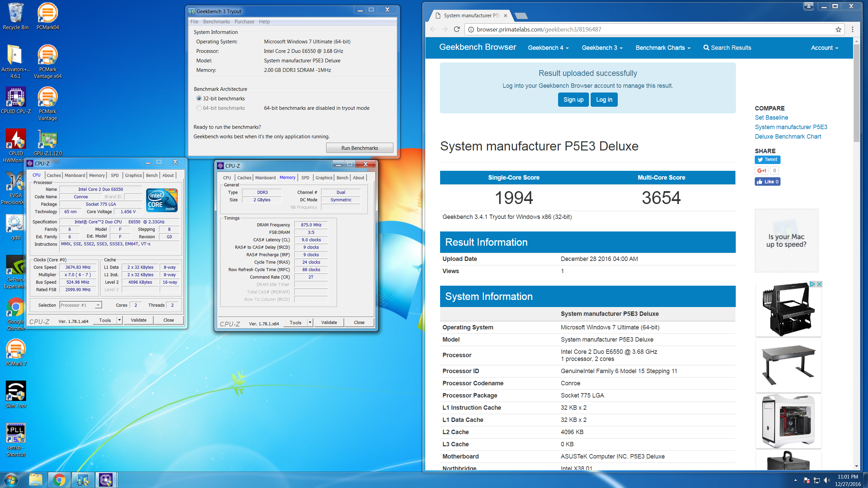Open the Purchase menu in Geekbench
Viewport: 868px width, 488px height.
(244, 22)
